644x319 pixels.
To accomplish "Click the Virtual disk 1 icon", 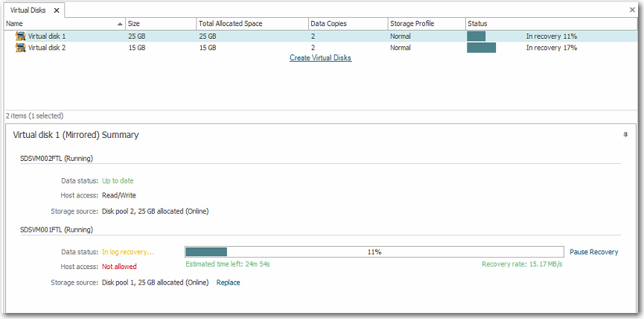I will (21, 36).
